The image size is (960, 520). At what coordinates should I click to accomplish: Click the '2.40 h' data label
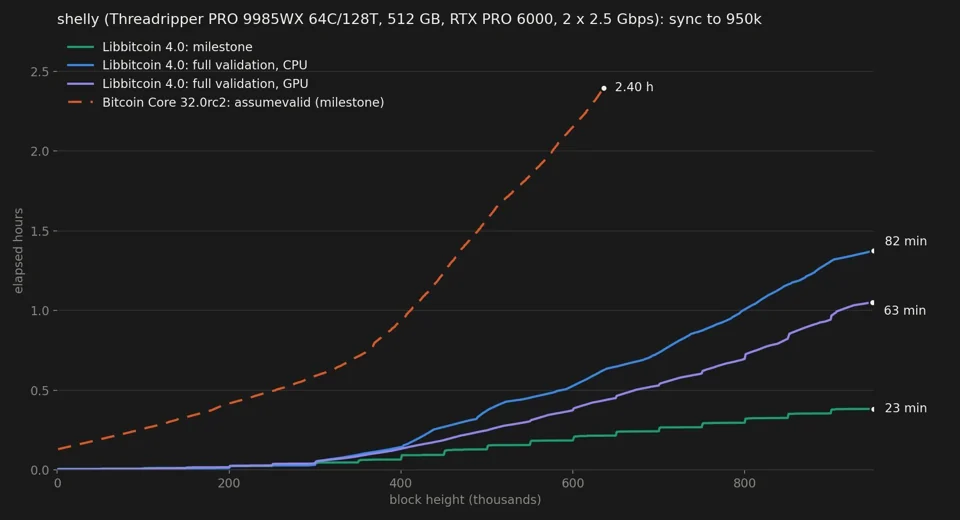coord(634,88)
